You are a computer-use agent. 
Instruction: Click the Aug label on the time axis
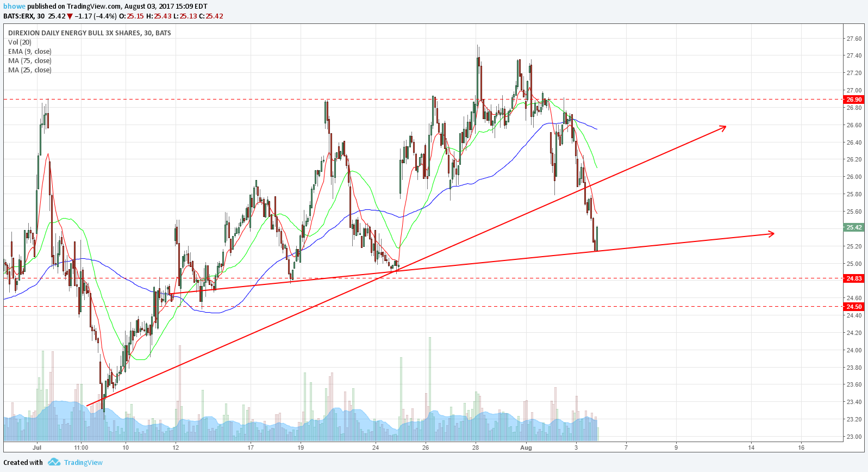(526, 448)
